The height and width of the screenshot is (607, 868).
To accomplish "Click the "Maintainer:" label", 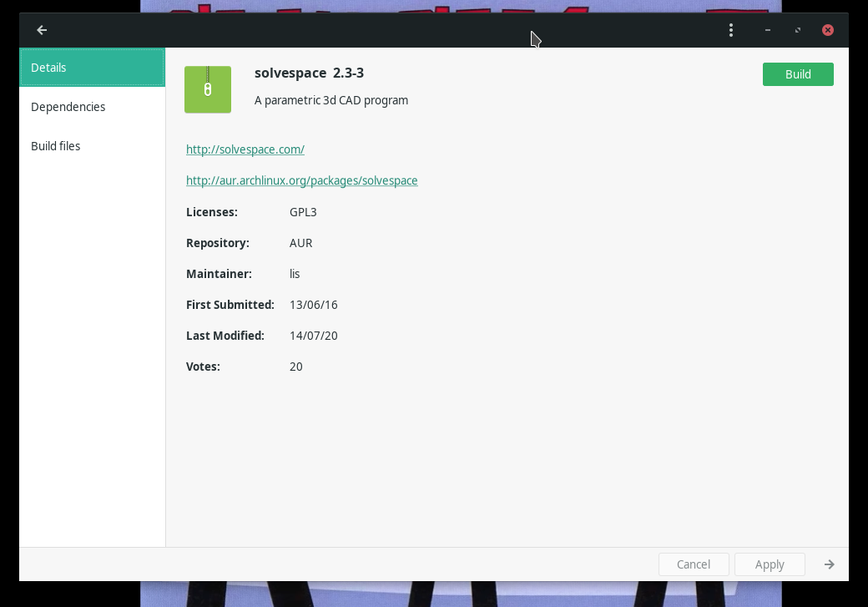I will pos(219,274).
